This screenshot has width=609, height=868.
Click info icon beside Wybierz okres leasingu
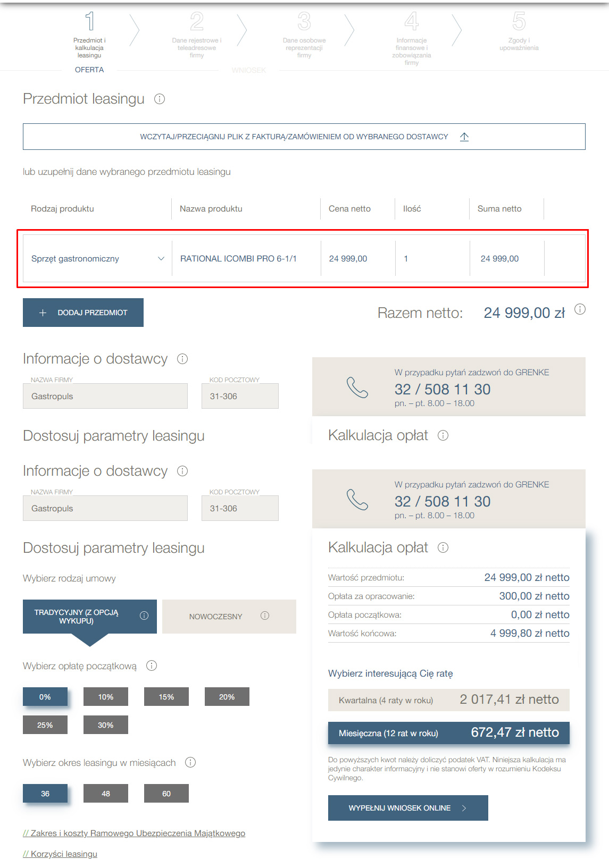(x=190, y=762)
